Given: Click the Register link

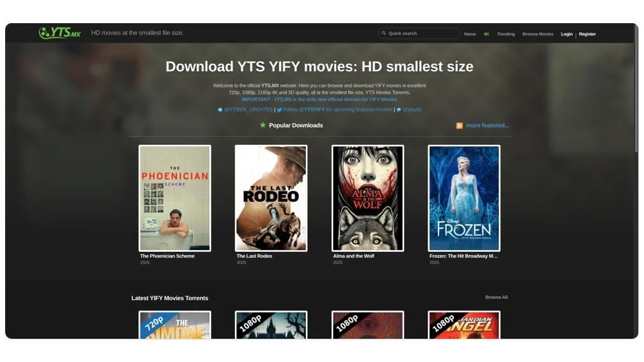Looking at the screenshot, I should pos(587,34).
